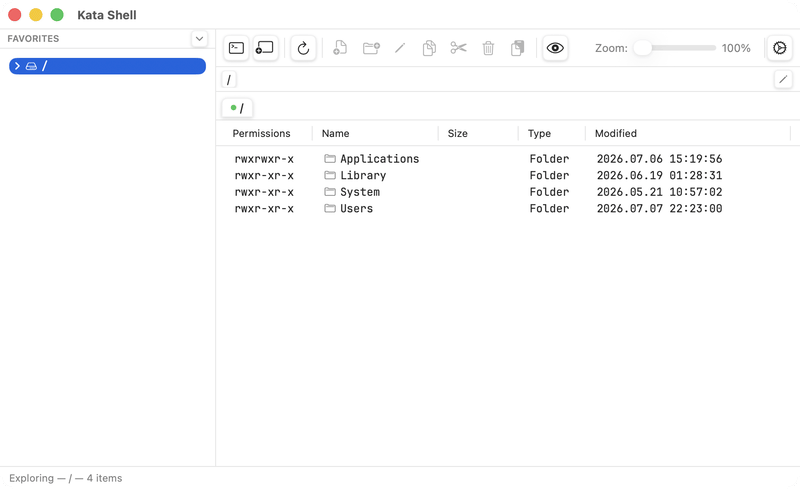This screenshot has height=489, width=800.
Task: Click the drive icon beside / in sidebar
Action: coord(31,66)
